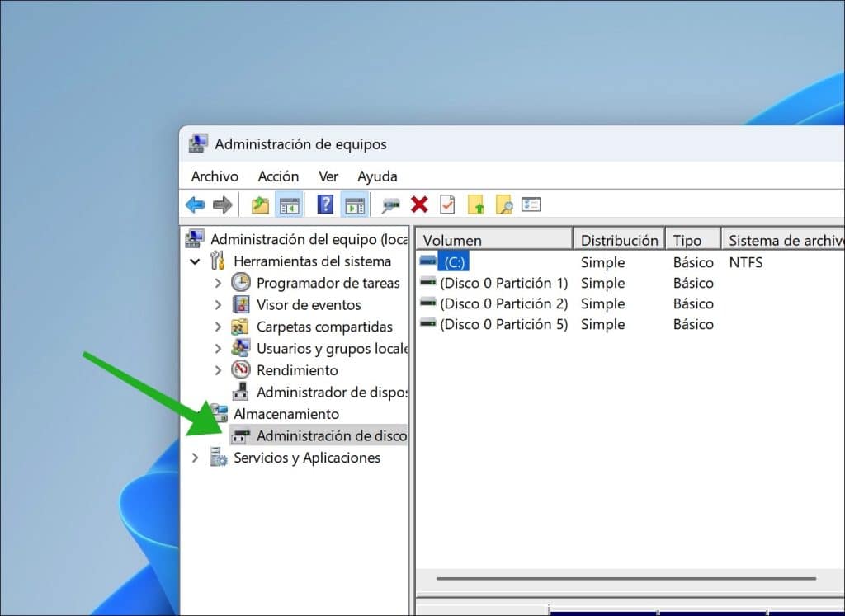This screenshot has height=616, width=845.
Task: Click the drive connection toolbar icon
Action: 390,205
